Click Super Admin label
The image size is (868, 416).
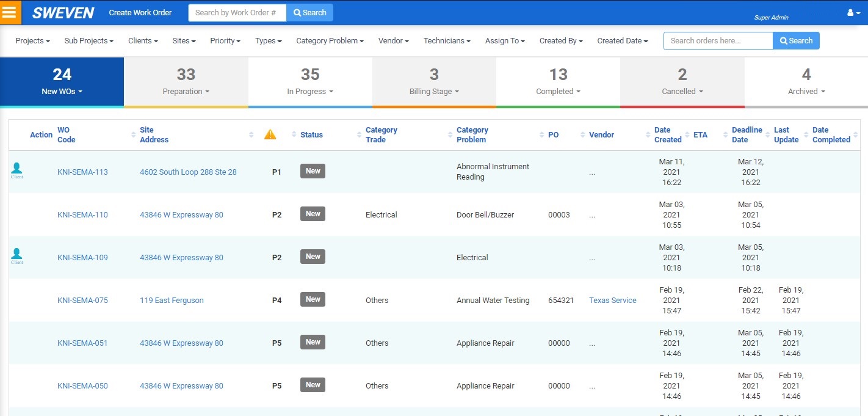coord(771,18)
